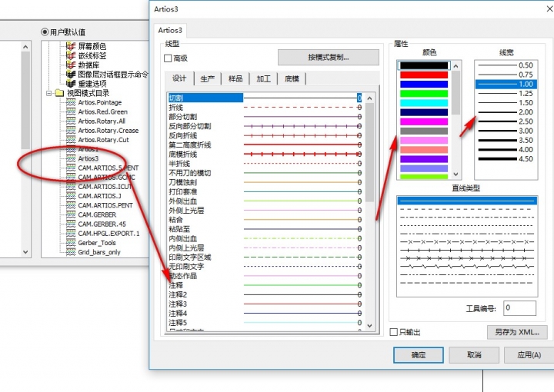Select the 用户默认值 radio button
554x392 pixels.
click(45, 32)
